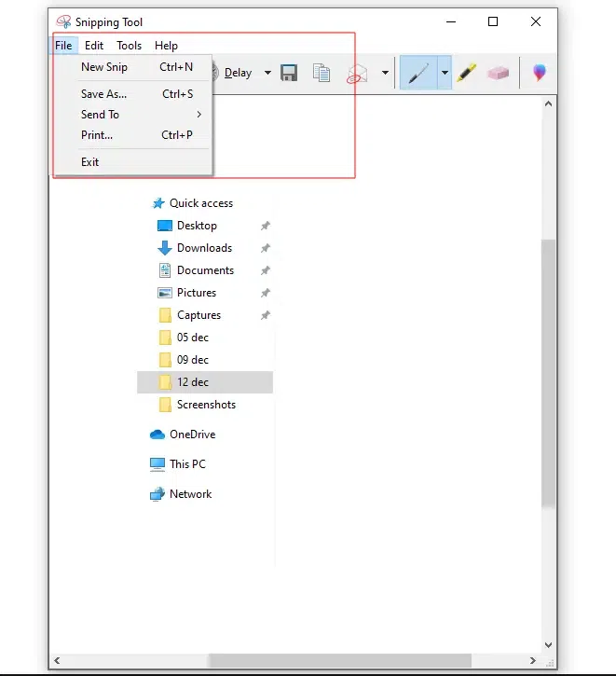This screenshot has height=676, width=616.
Task: Open the Tools menu
Action: pyautogui.click(x=130, y=46)
